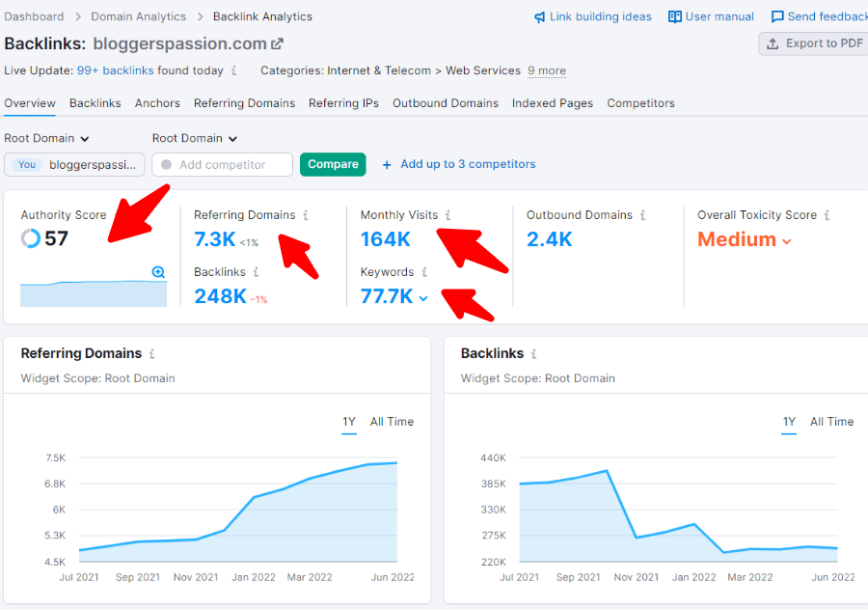Select 1Y range in Backlinks chart
Screen dimensions: 868x610
789,422
